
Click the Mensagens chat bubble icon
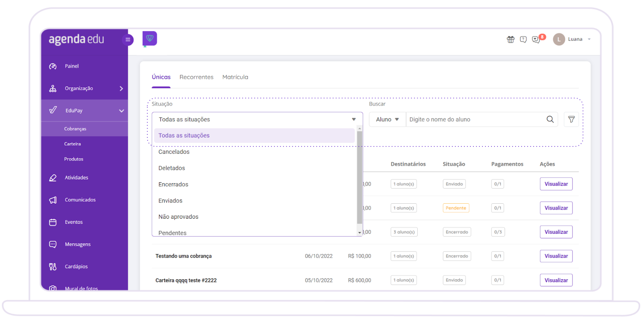tap(53, 244)
